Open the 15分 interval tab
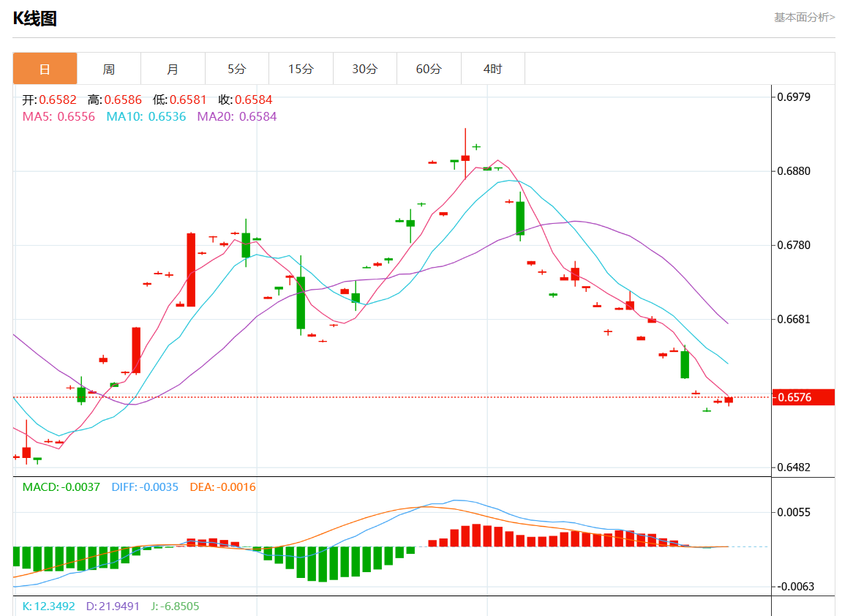853x616 pixels. [301, 69]
